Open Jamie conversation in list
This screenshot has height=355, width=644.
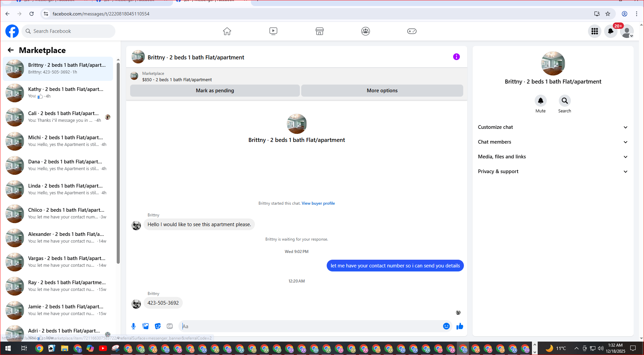point(58,310)
